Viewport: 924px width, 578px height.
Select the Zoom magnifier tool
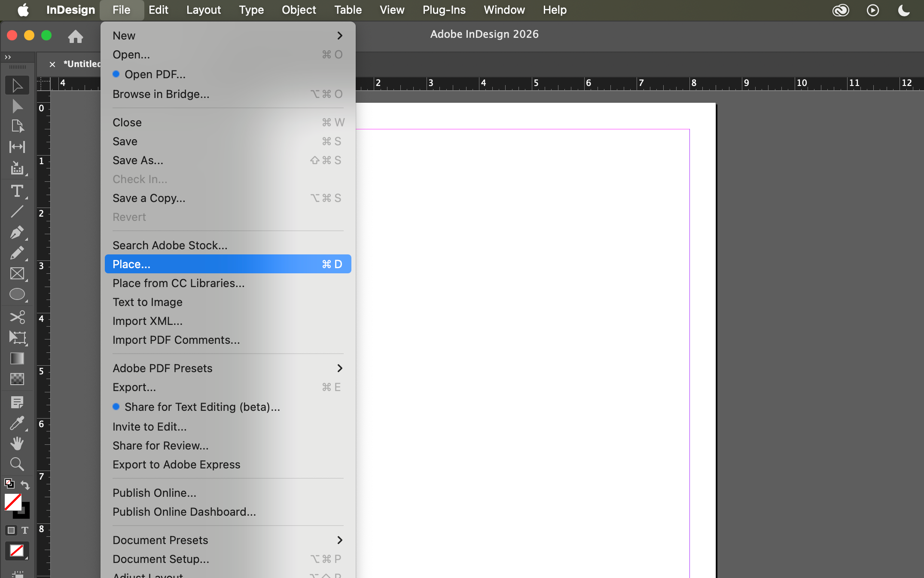[17, 464]
